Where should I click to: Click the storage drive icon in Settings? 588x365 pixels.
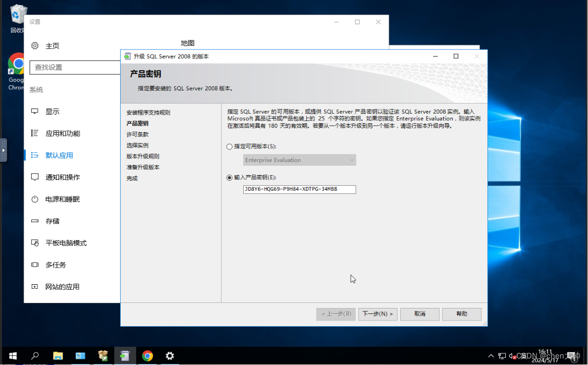coord(35,221)
